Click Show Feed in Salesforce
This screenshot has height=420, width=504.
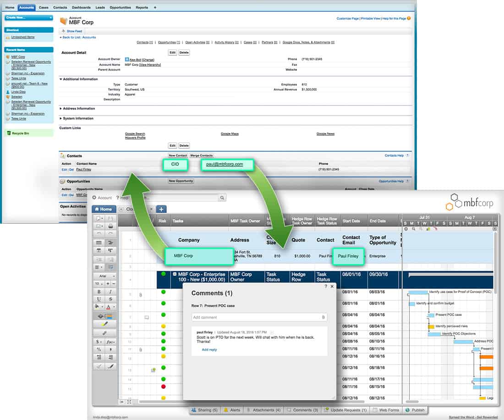click(72, 31)
